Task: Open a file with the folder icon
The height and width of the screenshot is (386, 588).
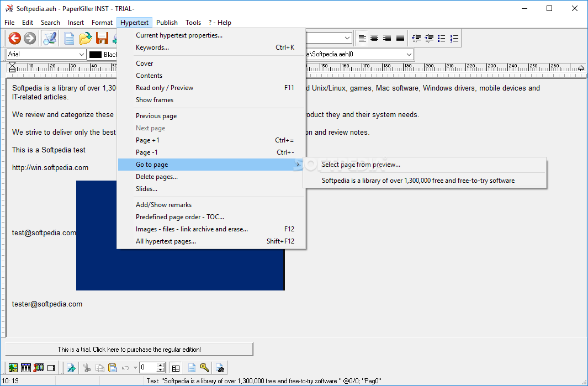Action: (86, 38)
